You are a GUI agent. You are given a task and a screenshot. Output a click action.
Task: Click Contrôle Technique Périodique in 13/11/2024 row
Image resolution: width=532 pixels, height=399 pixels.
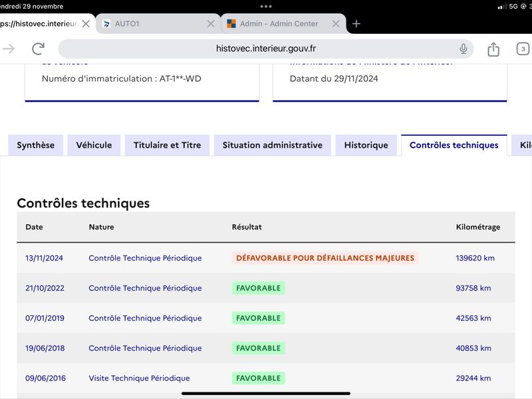pos(145,258)
